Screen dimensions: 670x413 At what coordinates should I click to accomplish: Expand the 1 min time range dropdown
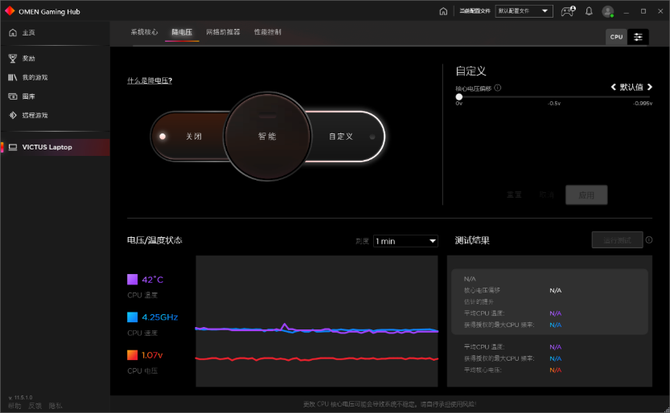pos(405,241)
